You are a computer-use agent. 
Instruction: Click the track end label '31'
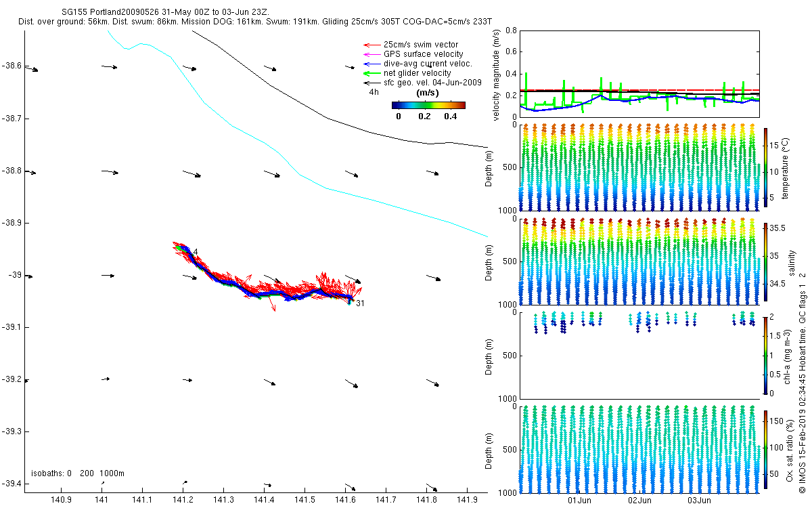pyautogui.click(x=360, y=303)
